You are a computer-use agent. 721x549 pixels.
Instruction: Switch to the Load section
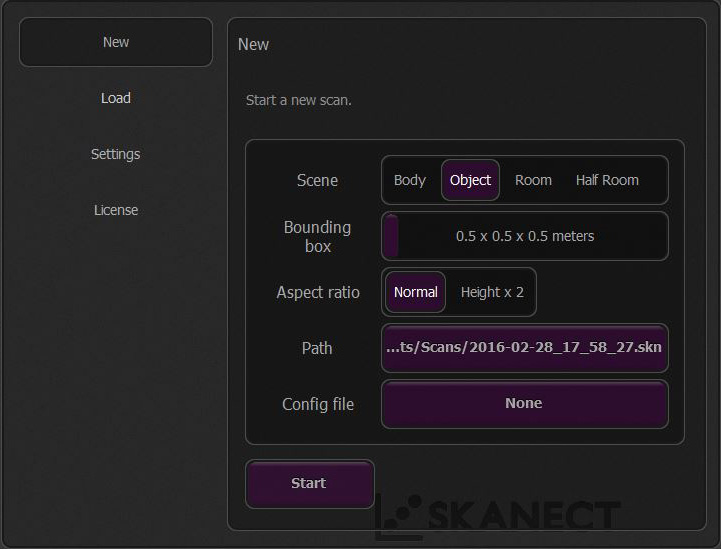(116, 98)
